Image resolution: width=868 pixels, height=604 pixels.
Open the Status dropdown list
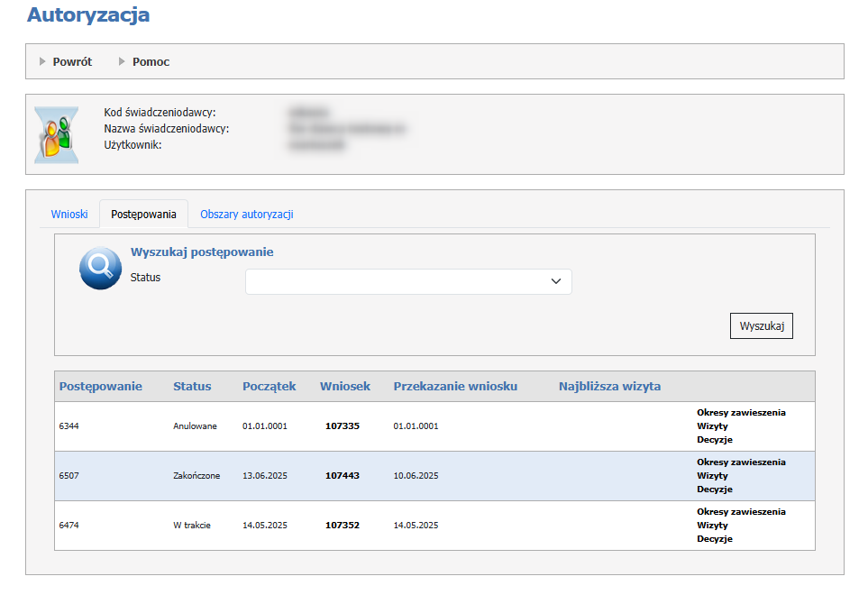coord(408,281)
